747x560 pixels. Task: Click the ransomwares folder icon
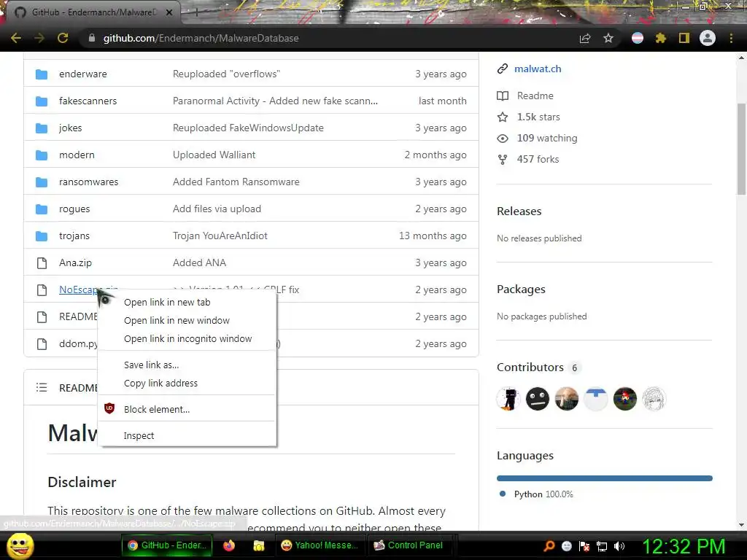[42, 182]
